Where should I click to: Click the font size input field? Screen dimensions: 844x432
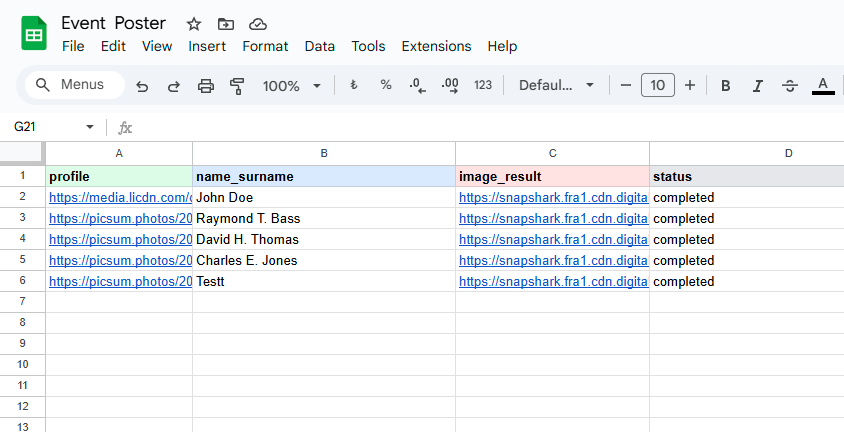(x=657, y=86)
